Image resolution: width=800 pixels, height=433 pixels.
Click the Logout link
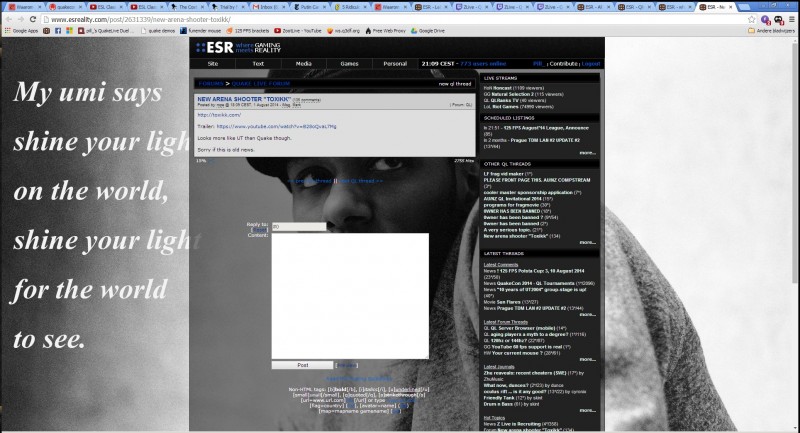pos(591,63)
